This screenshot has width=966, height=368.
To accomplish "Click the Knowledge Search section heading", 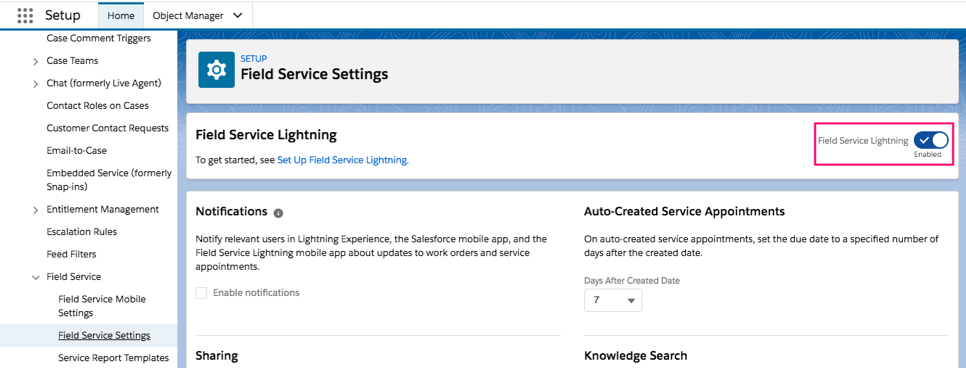I will (635, 356).
